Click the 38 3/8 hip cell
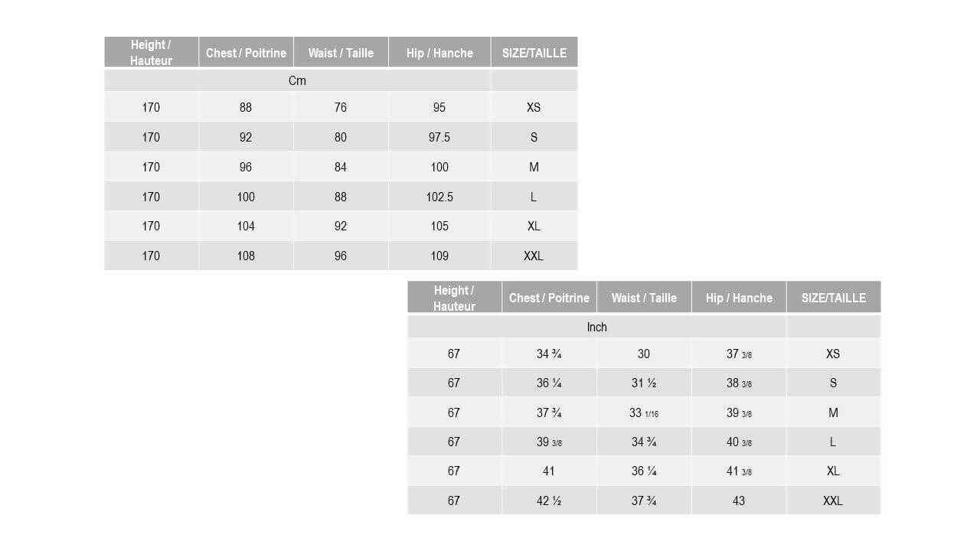 pos(738,383)
